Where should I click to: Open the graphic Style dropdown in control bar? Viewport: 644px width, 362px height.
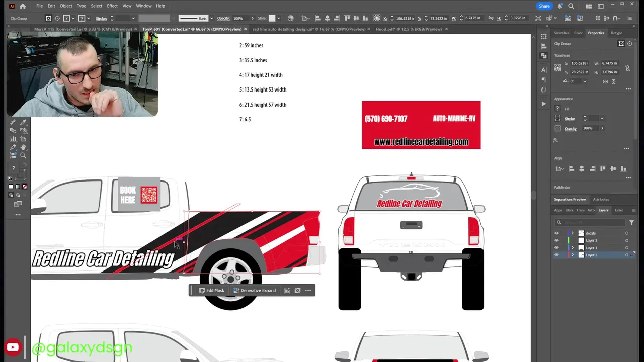278,18
